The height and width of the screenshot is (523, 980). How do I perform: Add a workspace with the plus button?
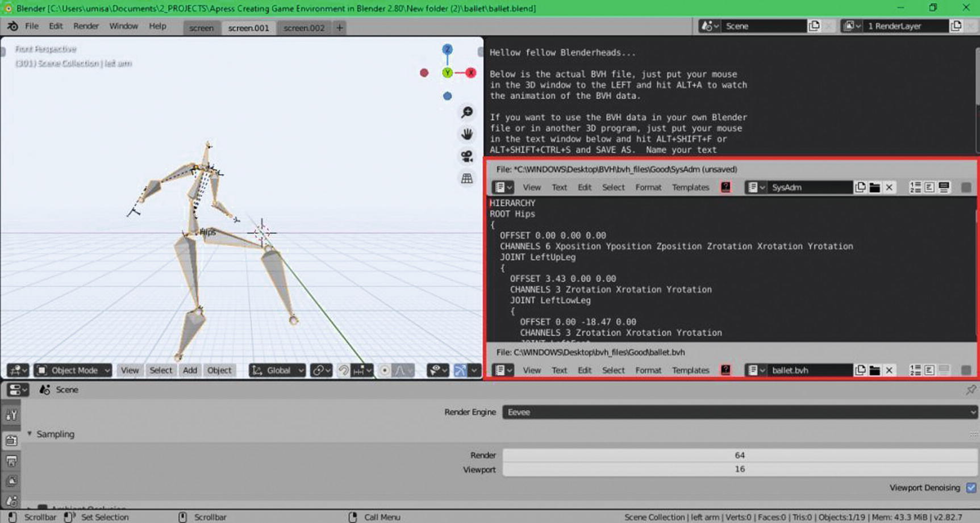[x=340, y=27]
